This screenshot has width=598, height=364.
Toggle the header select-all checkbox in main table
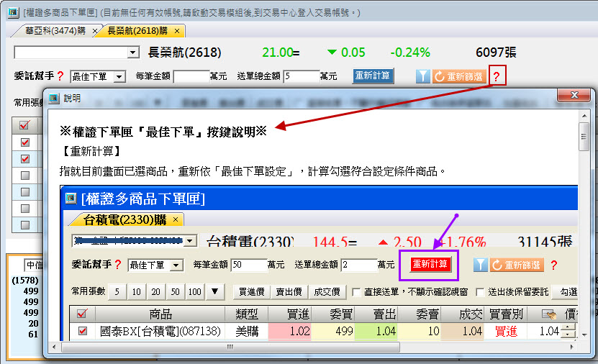pos(24,125)
